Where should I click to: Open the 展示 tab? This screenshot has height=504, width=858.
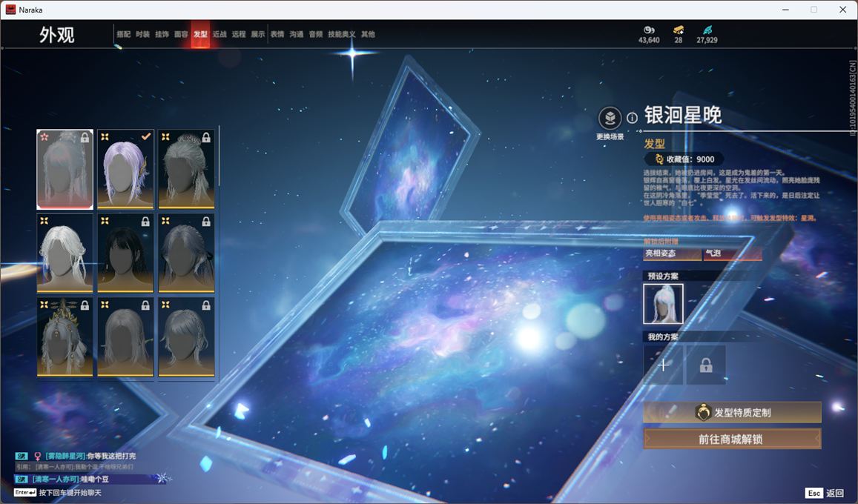click(258, 34)
